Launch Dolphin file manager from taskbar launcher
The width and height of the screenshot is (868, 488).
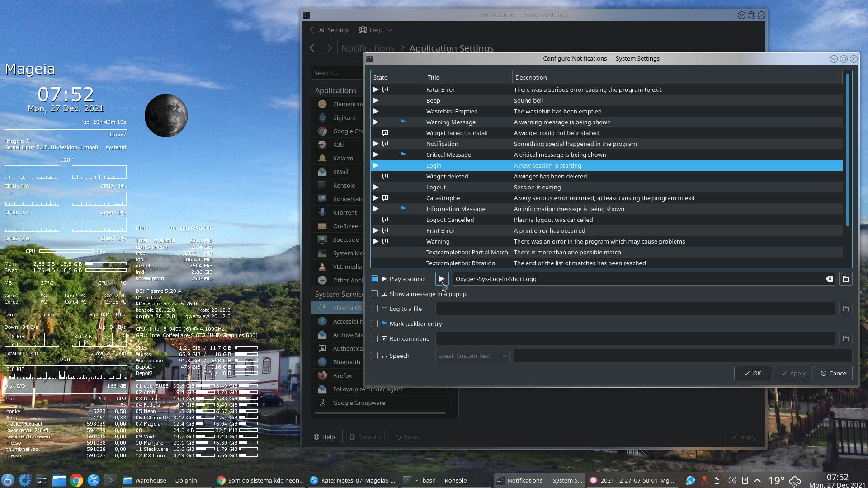coord(59,480)
